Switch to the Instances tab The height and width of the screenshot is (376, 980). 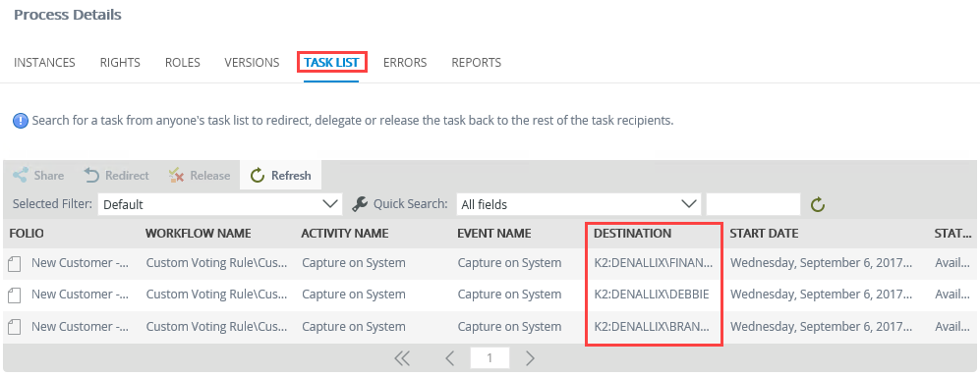pyautogui.click(x=44, y=63)
